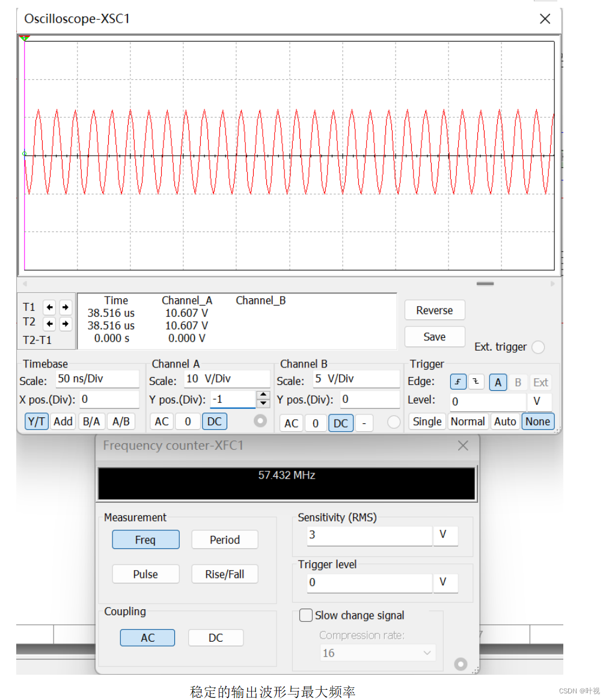Click Channel A Y pos field

point(233,399)
